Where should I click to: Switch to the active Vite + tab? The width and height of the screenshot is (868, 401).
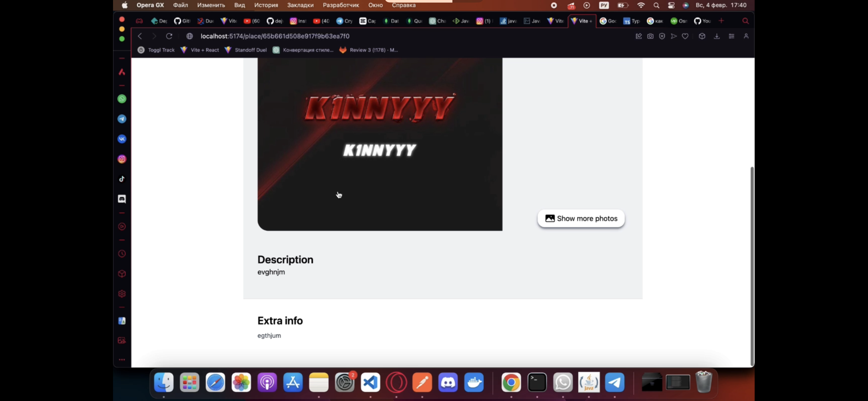click(x=582, y=21)
